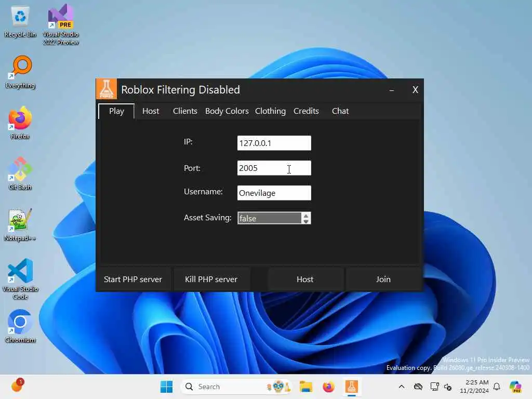Open the network display tray icon
This screenshot has height=399, width=532.
point(434,387)
